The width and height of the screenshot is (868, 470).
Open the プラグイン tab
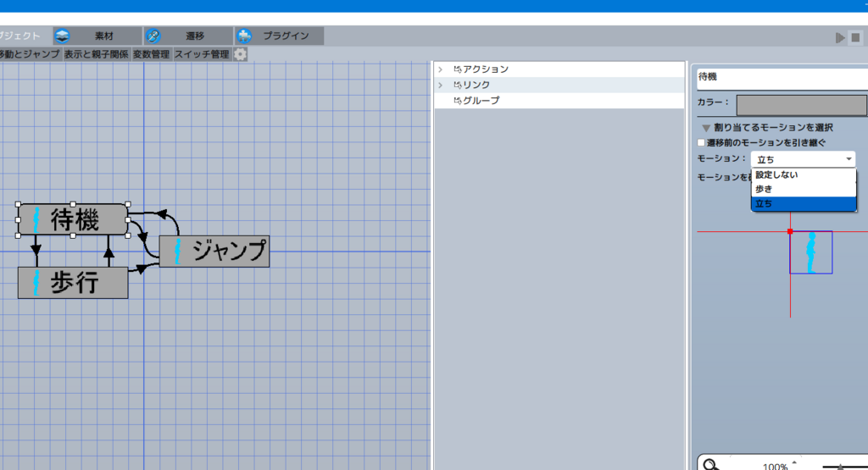click(x=280, y=36)
